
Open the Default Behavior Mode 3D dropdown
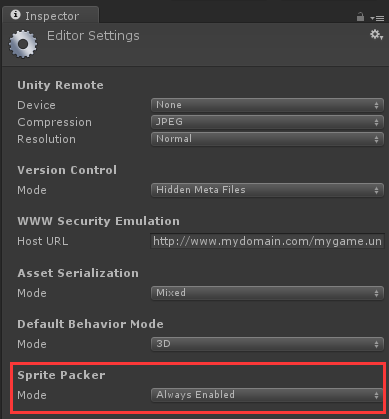[x=267, y=344]
